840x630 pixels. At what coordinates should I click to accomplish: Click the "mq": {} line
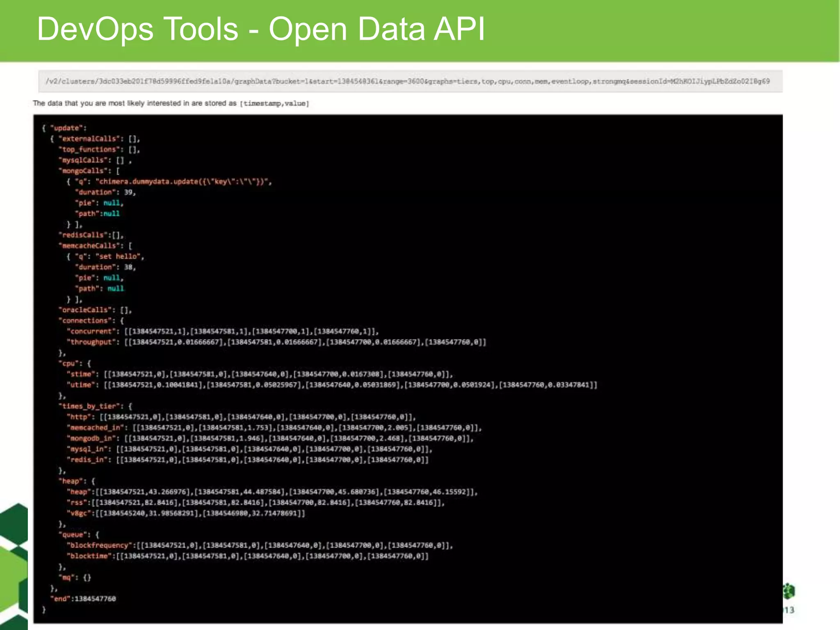pos(75,577)
